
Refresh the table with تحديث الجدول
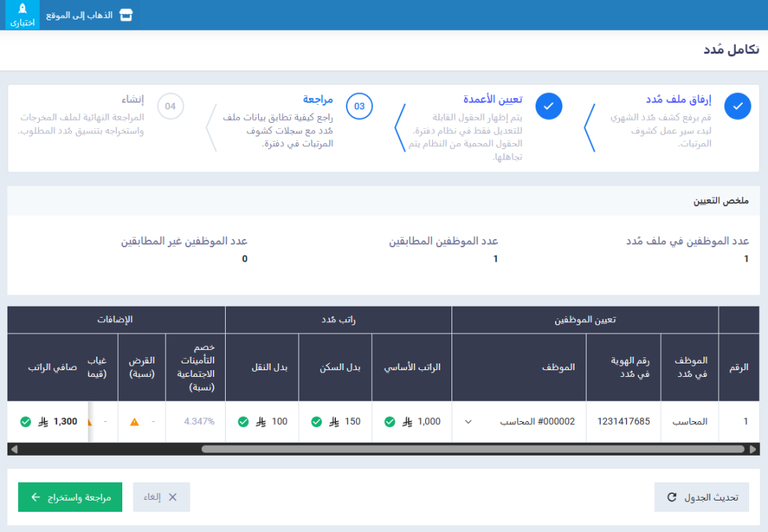[702, 497]
